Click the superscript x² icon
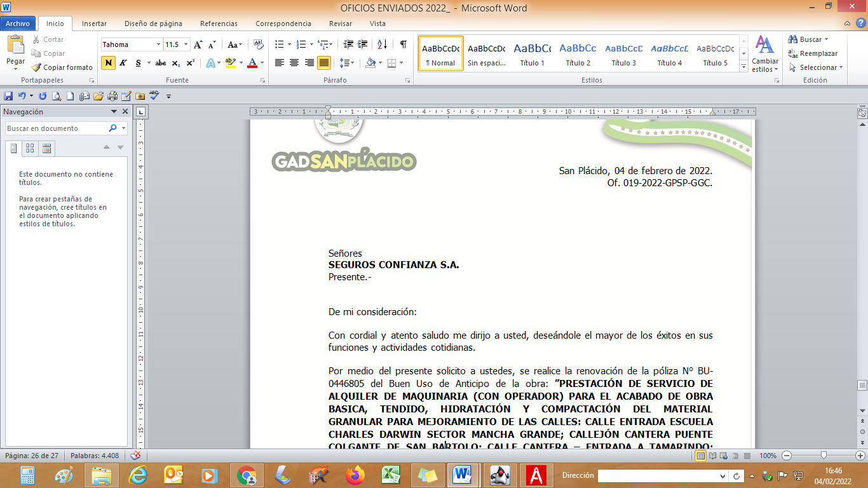 click(190, 63)
